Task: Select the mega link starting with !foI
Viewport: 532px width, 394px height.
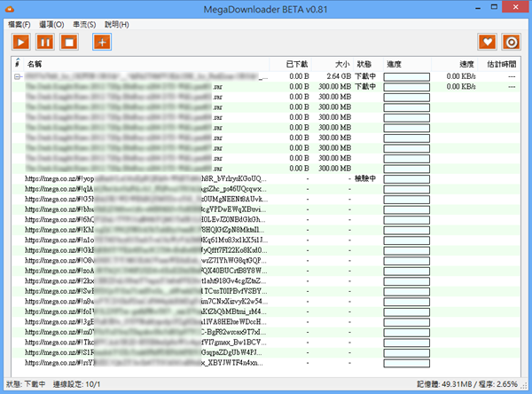Action: pos(145,311)
